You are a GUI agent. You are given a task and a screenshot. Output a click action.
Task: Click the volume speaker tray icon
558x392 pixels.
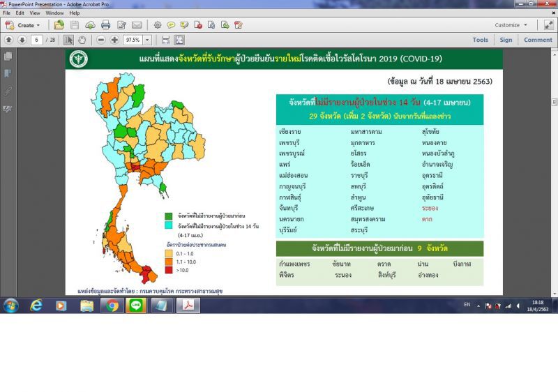[x=518, y=306]
